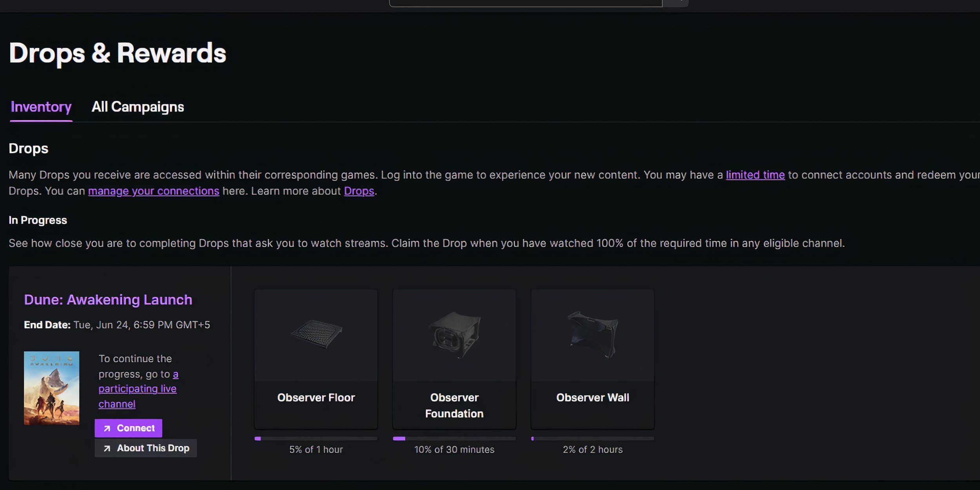Go to a participating live channel link

(138, 389)
